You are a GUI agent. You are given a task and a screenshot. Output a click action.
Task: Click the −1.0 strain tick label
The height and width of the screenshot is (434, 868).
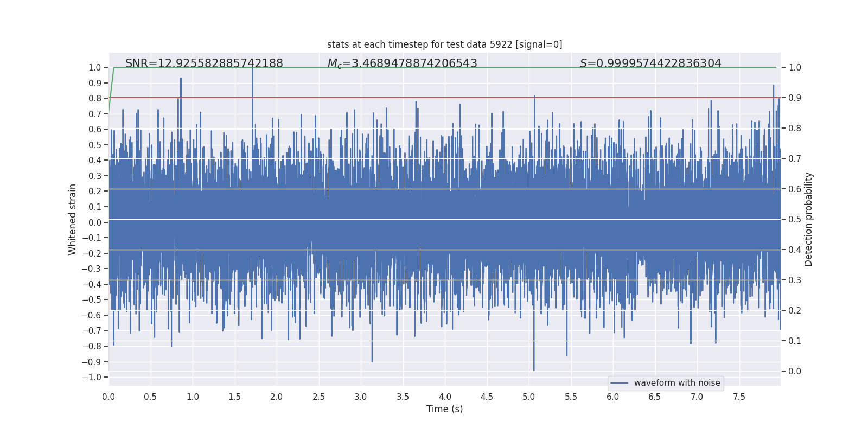click(92, 378)
